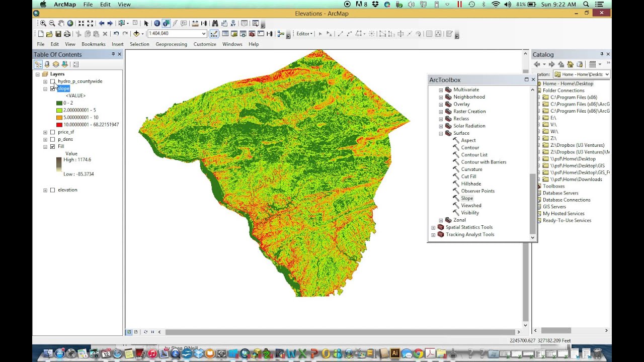
Task: Click the Open folder icon
Action: click(x=49, y=34)
